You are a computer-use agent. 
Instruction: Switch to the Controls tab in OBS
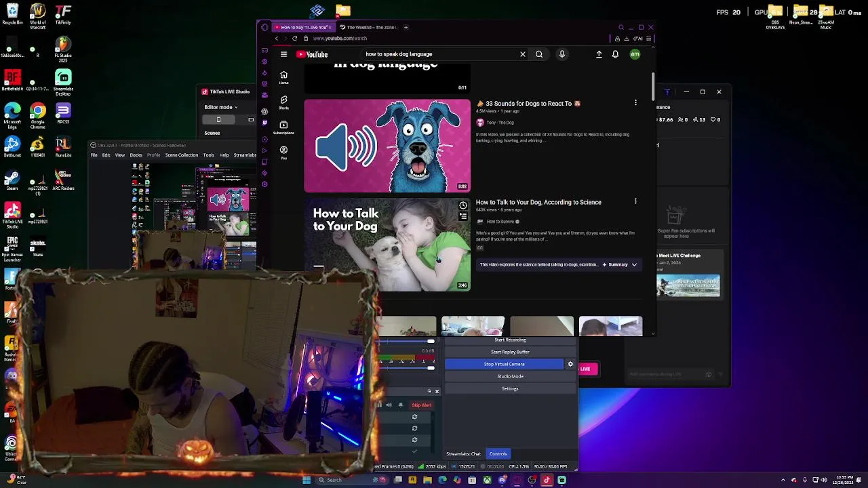coord(498,454)
